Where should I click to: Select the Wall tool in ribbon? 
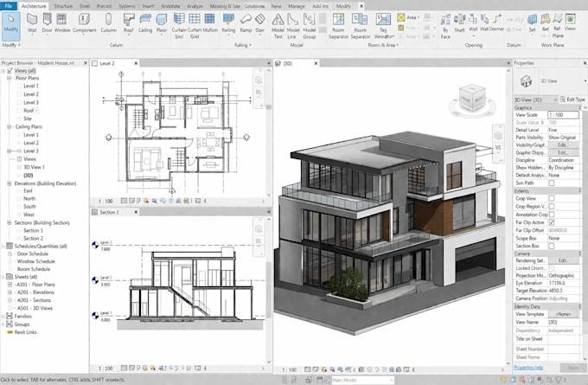[32, 23]
